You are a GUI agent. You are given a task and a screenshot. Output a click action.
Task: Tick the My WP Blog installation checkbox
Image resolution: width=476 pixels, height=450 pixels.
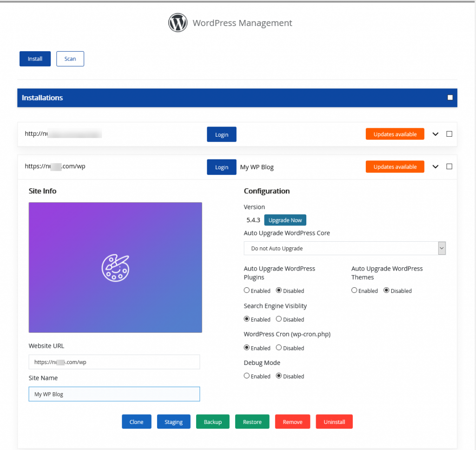(450, 166)
